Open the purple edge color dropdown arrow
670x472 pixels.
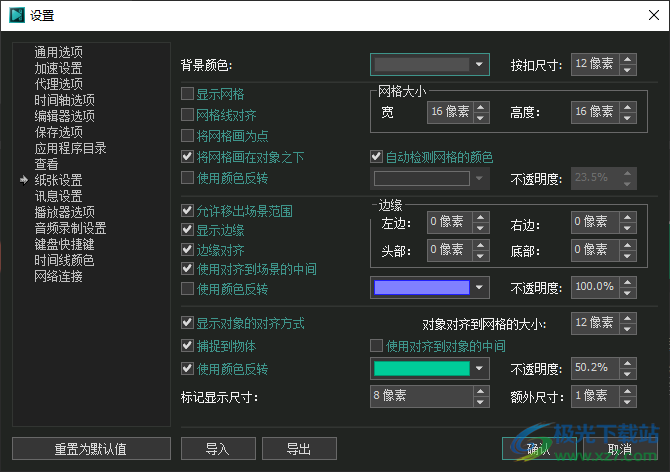click(479, 287)
